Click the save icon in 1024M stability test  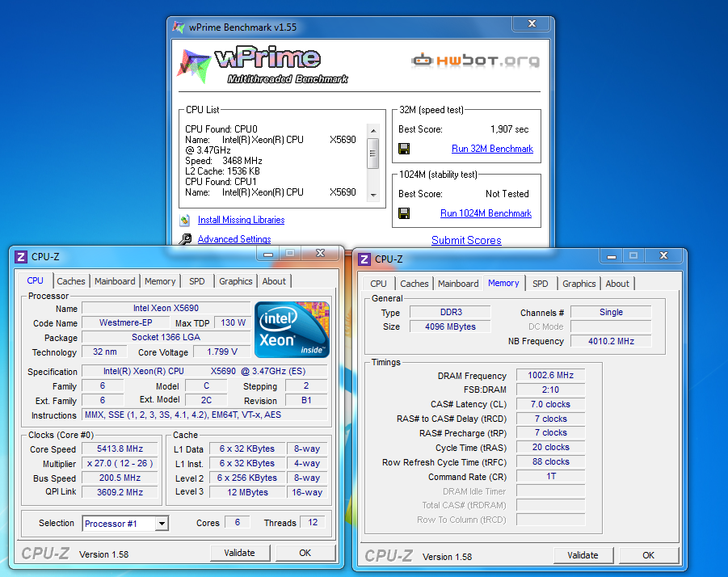click(404, 213)
